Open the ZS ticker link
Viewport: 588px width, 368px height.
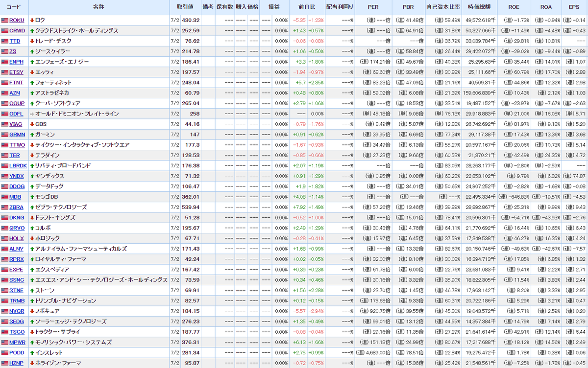click(x=12, y=51)
